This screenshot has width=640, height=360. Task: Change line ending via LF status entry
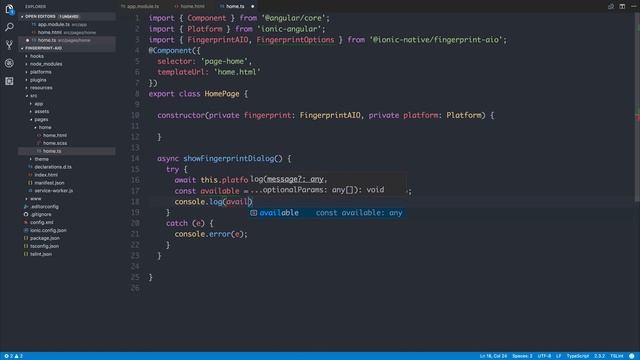point(558,356)
